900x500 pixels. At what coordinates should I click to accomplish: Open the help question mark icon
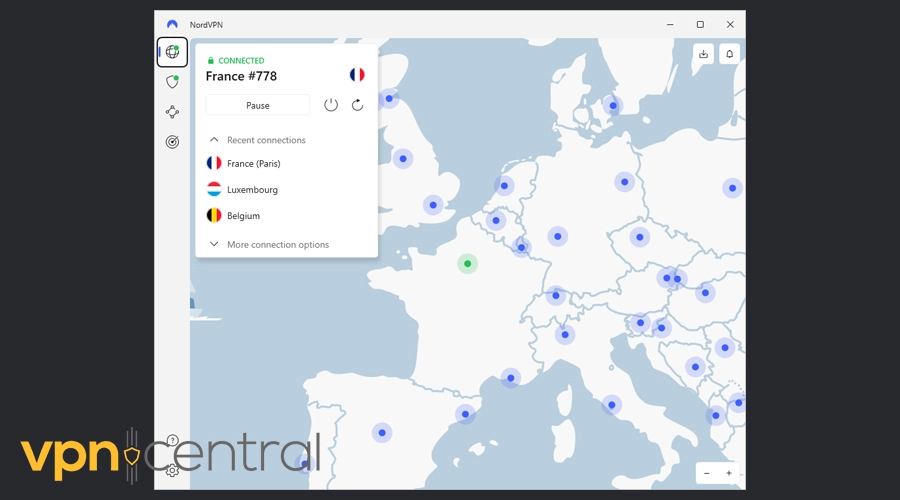[172, 440]
